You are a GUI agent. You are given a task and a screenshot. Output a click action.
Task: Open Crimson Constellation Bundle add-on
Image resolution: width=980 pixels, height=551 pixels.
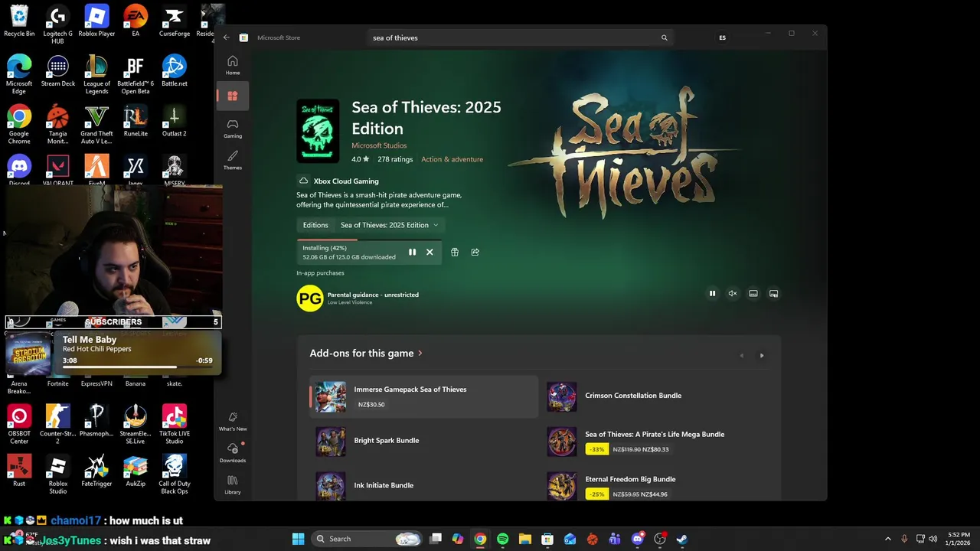tap(655, 396)
